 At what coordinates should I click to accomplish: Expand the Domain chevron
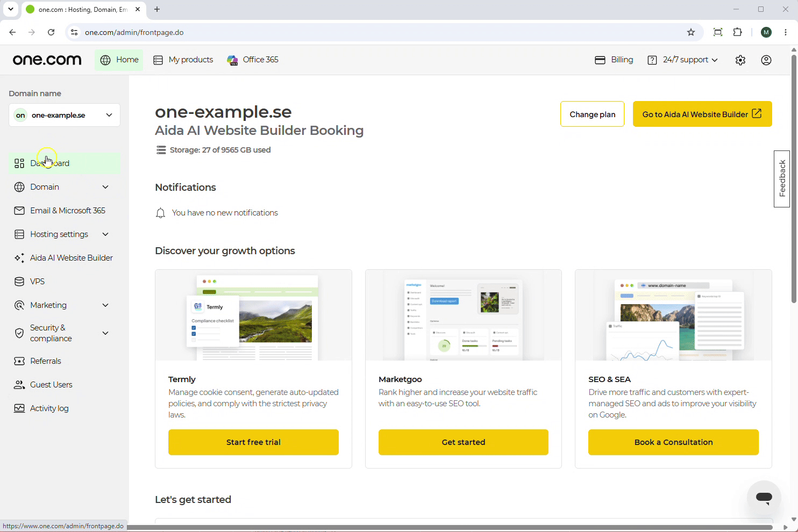[x=105, y=187]
